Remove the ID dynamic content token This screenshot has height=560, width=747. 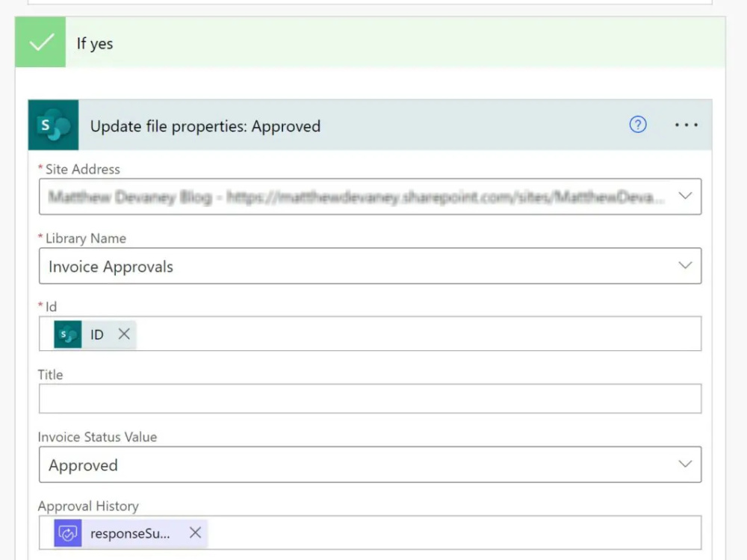(x=124, y=334)
